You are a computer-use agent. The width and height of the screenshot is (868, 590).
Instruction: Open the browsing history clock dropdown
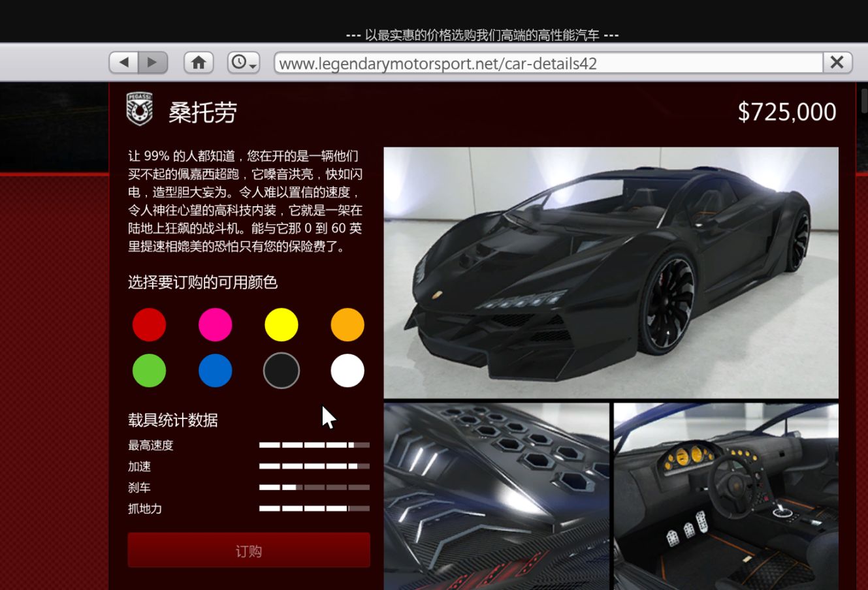point(244,63)
